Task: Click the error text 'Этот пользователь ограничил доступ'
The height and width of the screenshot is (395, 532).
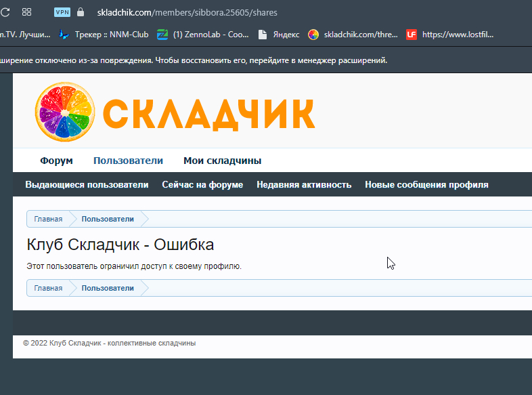Action: (x=134, y=266)
